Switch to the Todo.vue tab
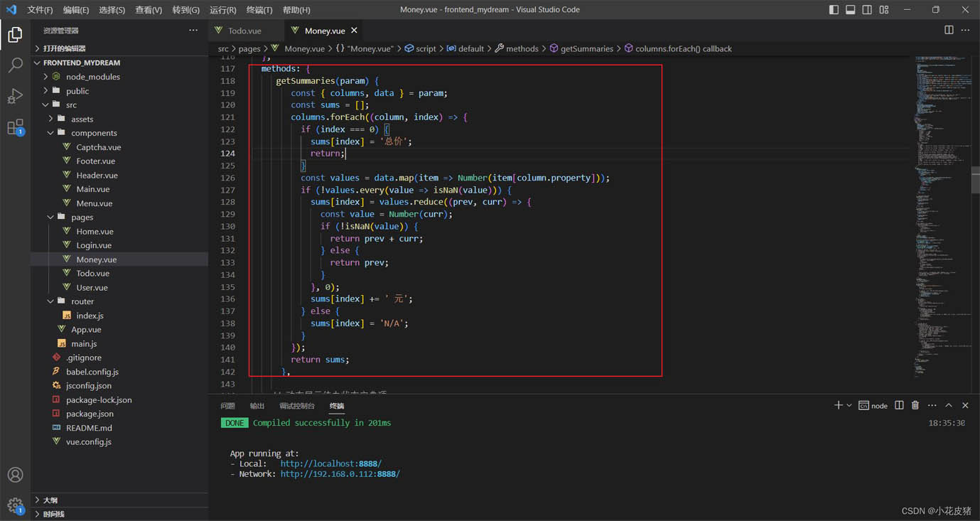 (x=245, y=31)
